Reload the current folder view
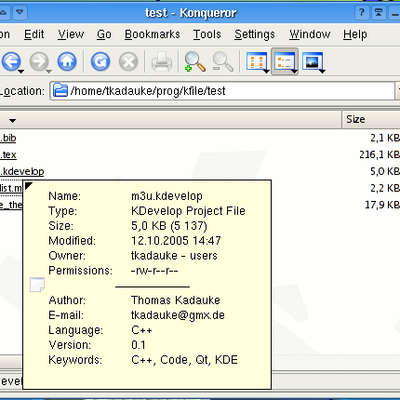Viewport: 400px width, 400px height. pos(100,61)
